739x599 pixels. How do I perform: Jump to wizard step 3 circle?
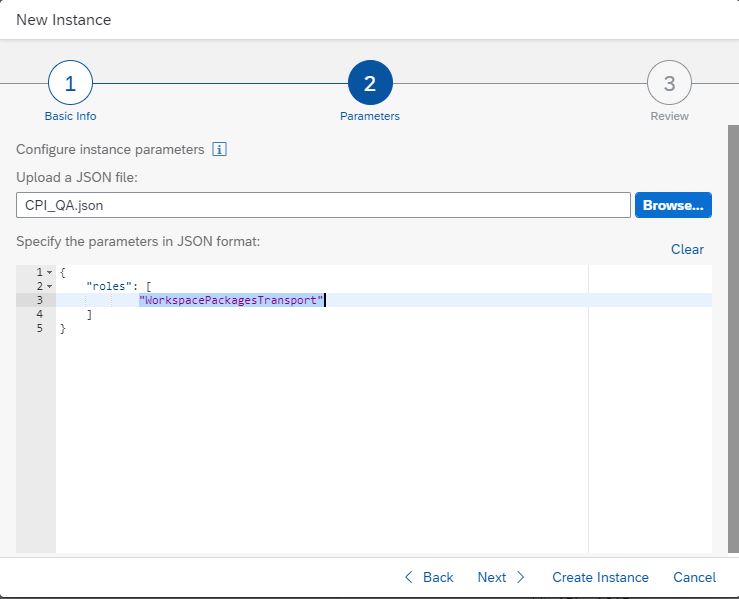tap(669, 83)
